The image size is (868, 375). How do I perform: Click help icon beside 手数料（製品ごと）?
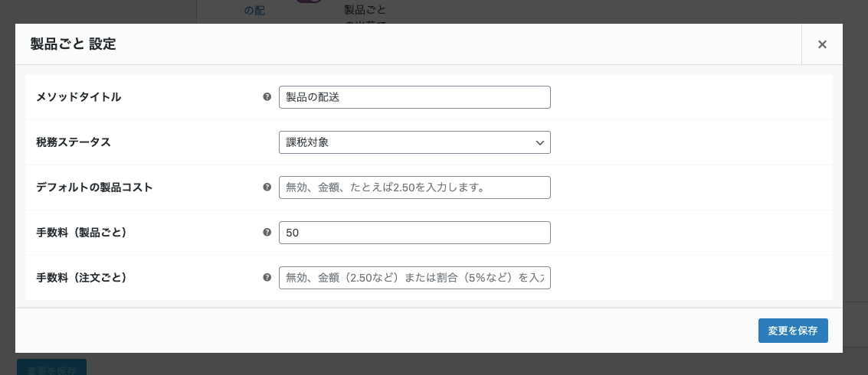tap(267, 233)
